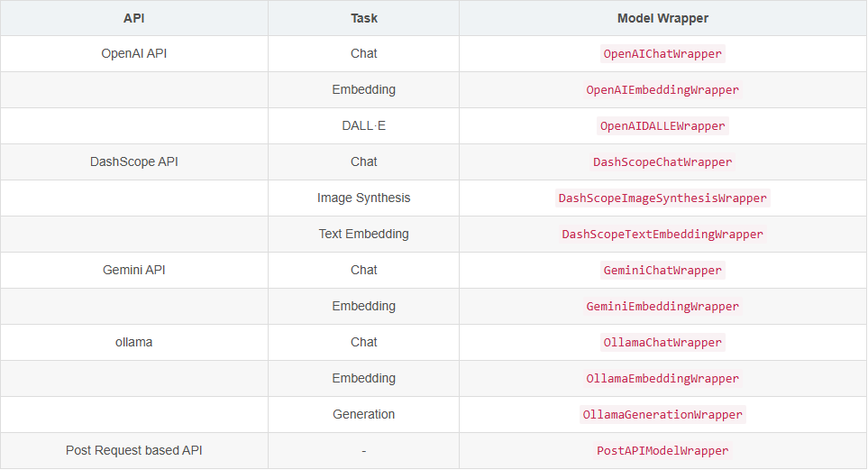This screenshot has height=470, width=868.
Task: Click the DashScope API cell
Action: point(134,161)
